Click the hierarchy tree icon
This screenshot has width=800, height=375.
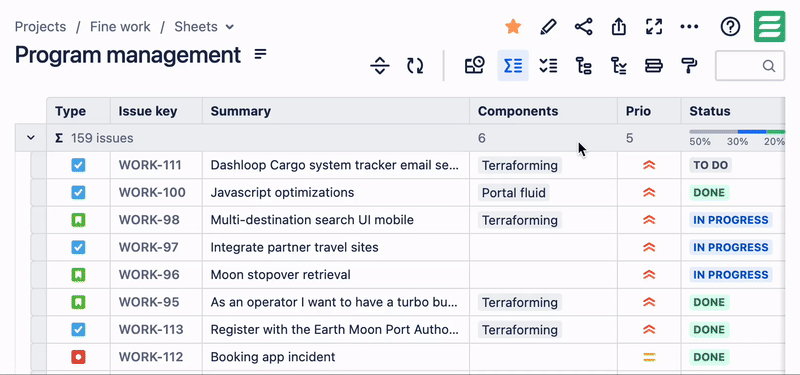[x=583, y=66]
